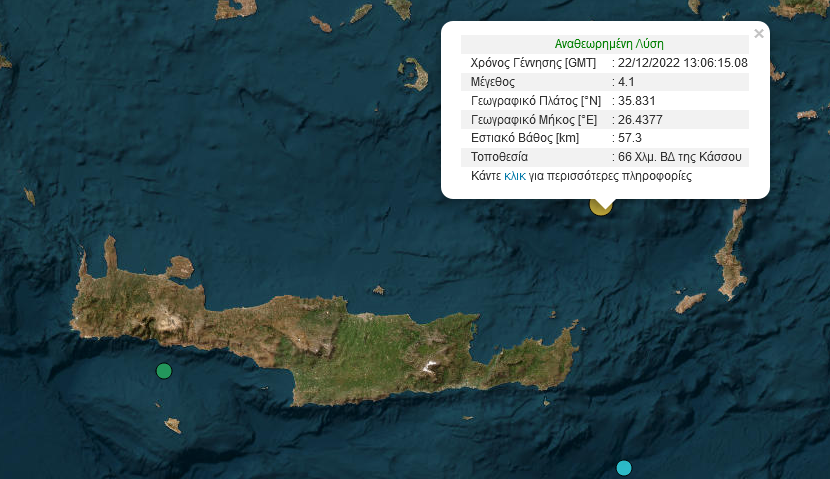The height and width of the screenshot is (479, 830).
Task: Click the latitude value 35.831
Action: click(637, 101)
